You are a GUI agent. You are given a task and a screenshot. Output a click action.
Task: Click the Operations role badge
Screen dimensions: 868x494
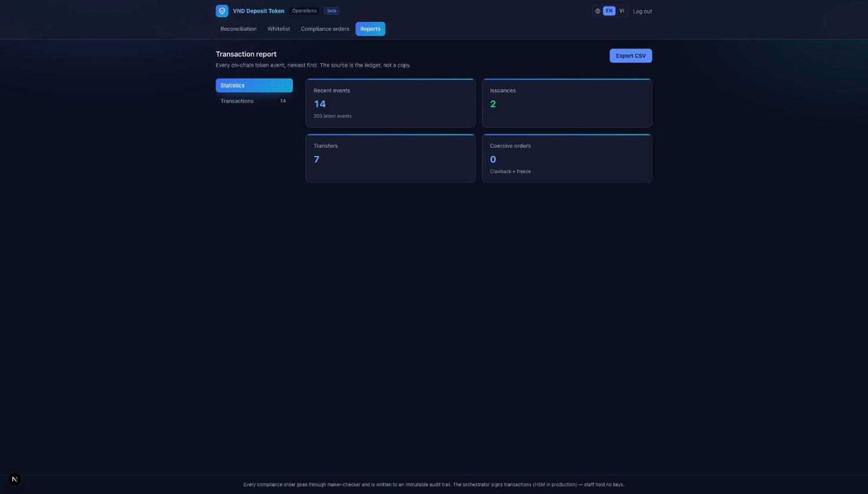(304, 11)
